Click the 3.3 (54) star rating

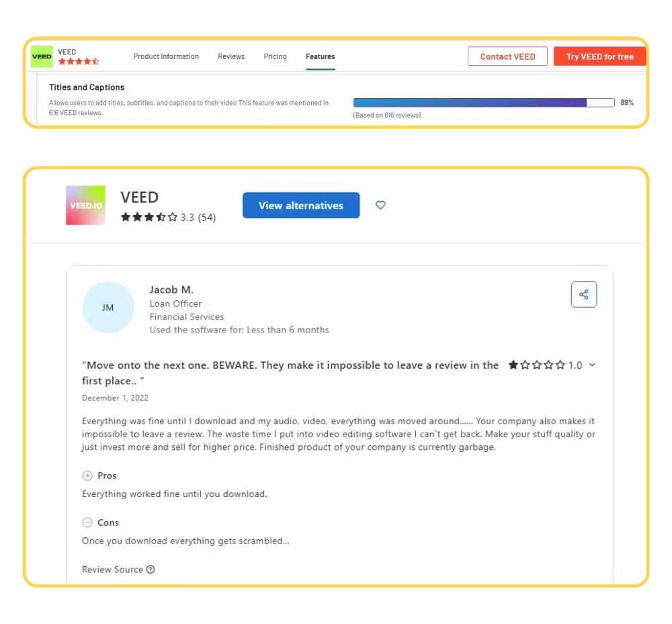coord(169,217)
